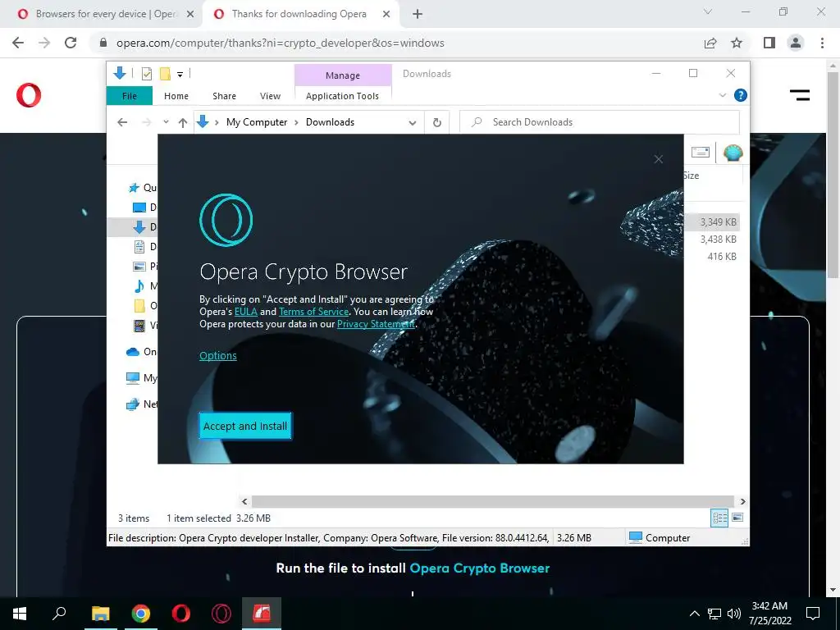Open the recent locations dropdown in Explorer
This screenshot has height=630, width=840.
coord(166,122)
